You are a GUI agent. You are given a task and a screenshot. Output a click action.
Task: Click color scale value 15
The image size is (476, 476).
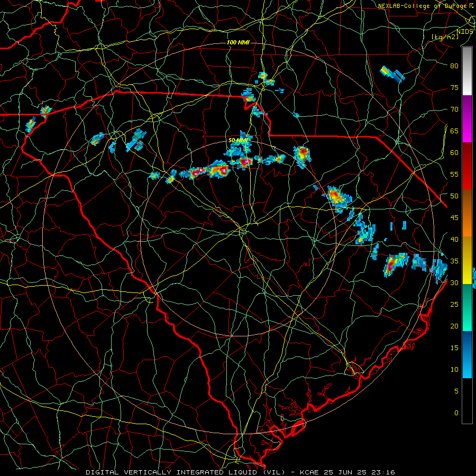tap(454, 347)
